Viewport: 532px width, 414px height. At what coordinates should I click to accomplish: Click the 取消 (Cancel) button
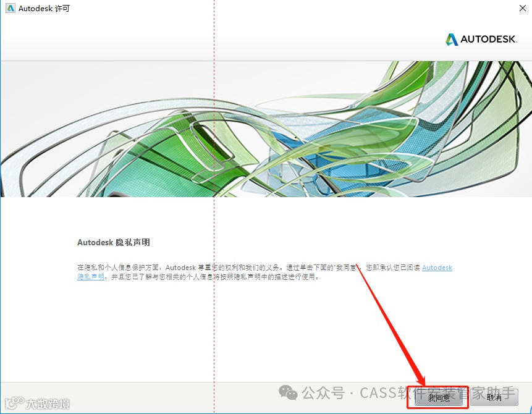(494, 397)
